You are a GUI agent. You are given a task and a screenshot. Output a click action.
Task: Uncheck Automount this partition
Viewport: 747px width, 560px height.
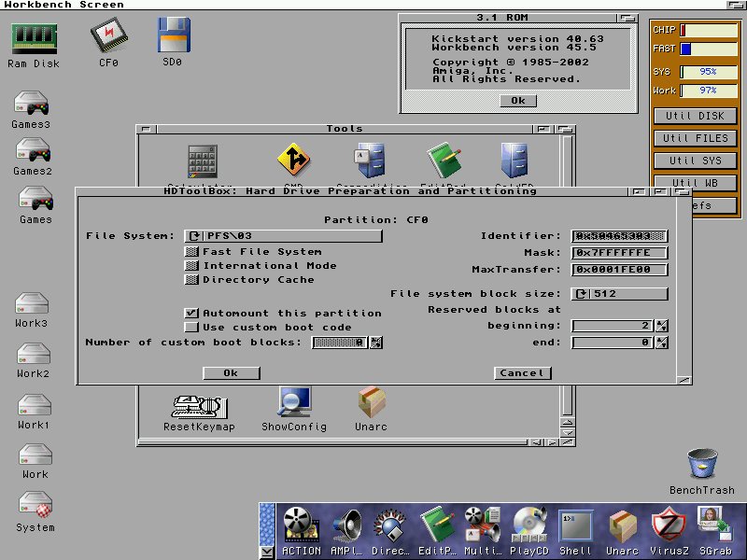191,313
